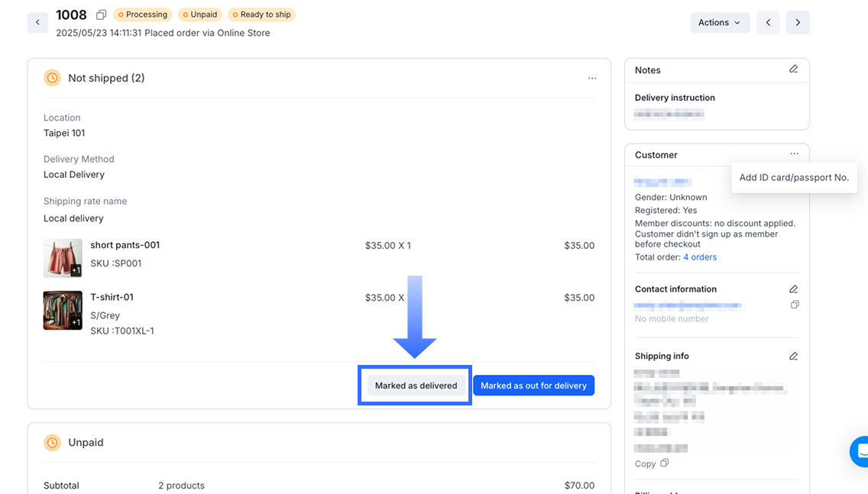Copy the shipping address
This screenshot has height=494, width=868.
pyautogui.click(x=651, y=463)
